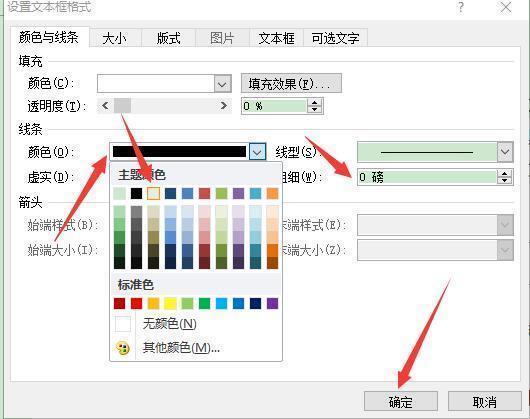Decrease transparency with spinner down arrow

click(x=315, y=110)
